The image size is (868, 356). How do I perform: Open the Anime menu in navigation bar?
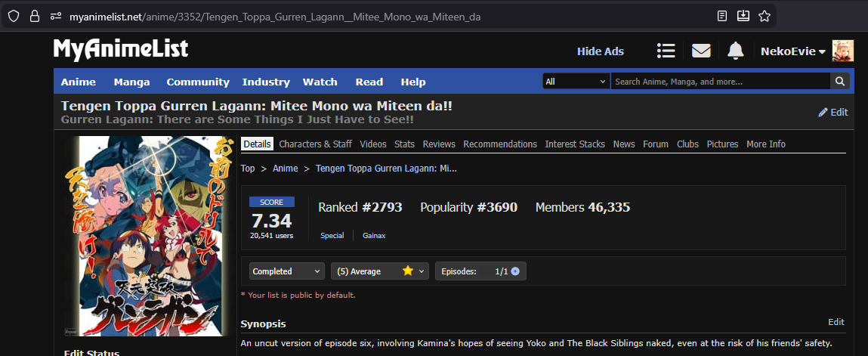click(78, 82)
